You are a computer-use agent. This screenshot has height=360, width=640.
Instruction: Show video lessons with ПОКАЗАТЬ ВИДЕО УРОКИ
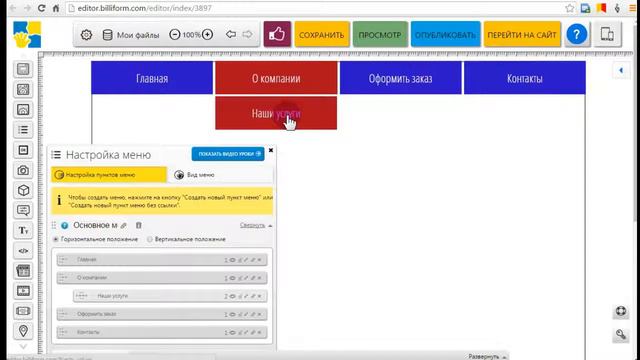pyautogui.click(x=228, y=154)
